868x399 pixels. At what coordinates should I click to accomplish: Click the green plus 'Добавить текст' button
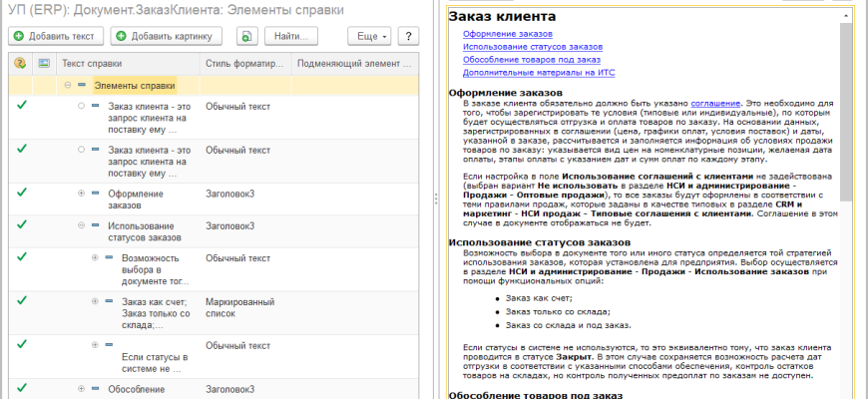coord(56,37)
